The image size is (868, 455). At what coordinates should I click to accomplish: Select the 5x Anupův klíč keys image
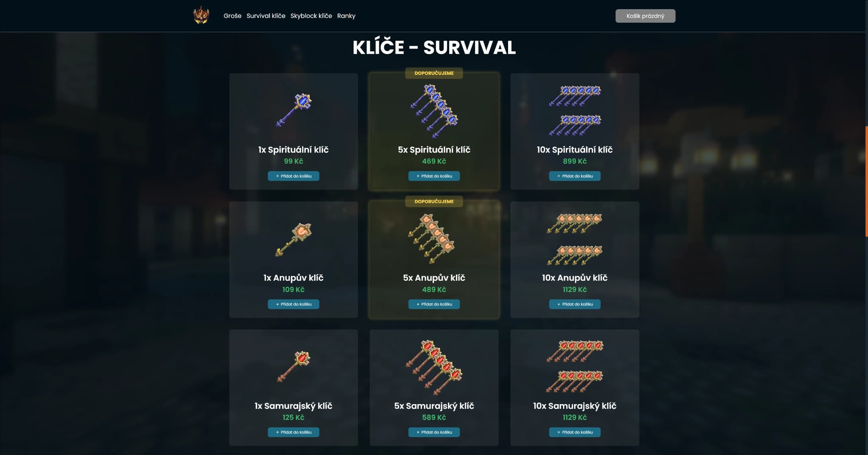click(x=432, y=239)
